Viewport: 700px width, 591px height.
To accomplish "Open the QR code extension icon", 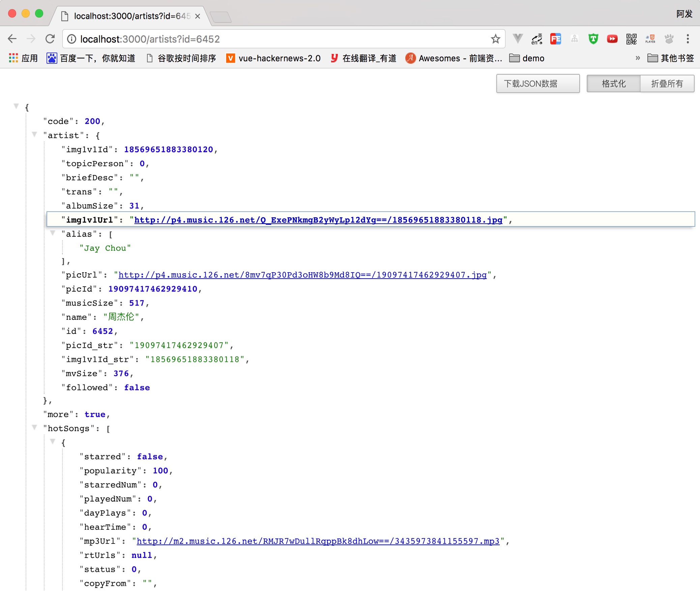I will click(x=631, y=39).
